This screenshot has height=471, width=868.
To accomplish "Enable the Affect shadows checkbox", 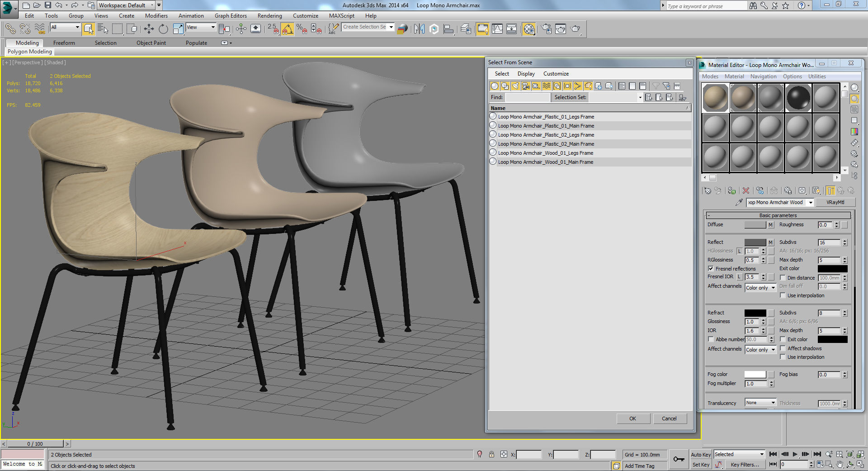I will [783, 348].
